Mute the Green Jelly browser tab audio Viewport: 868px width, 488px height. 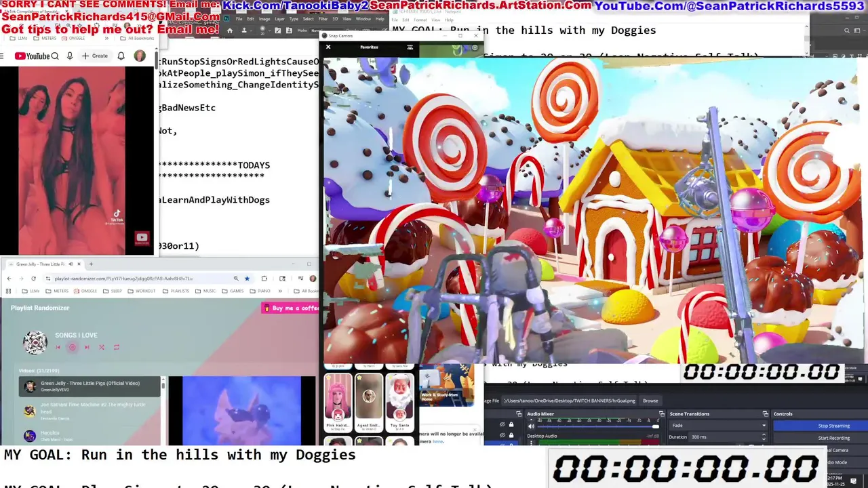(70, 264)
